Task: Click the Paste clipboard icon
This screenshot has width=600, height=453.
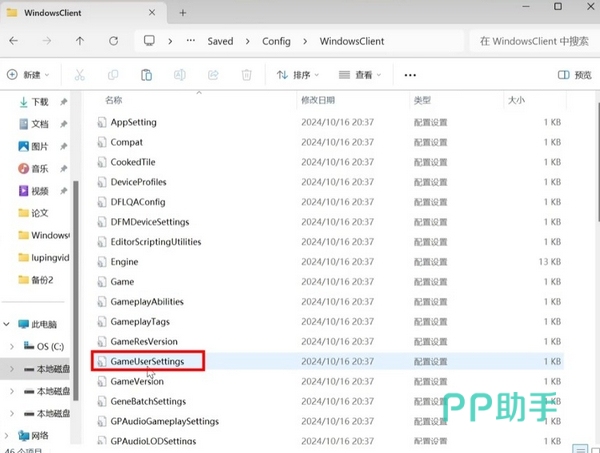Action: (x=146, y=75)
